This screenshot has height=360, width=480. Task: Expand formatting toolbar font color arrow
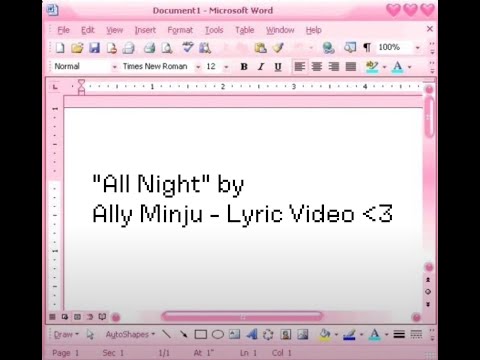click(x=410, y=67)
